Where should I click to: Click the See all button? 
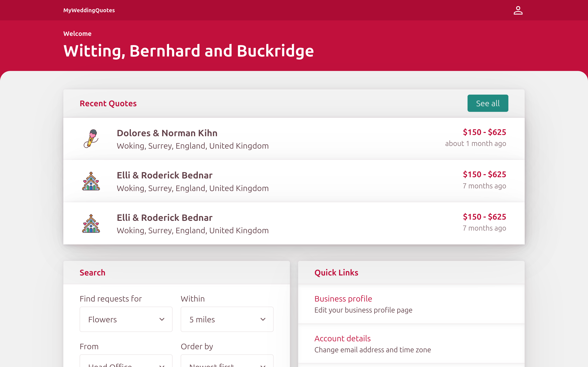tap(488, 103)
